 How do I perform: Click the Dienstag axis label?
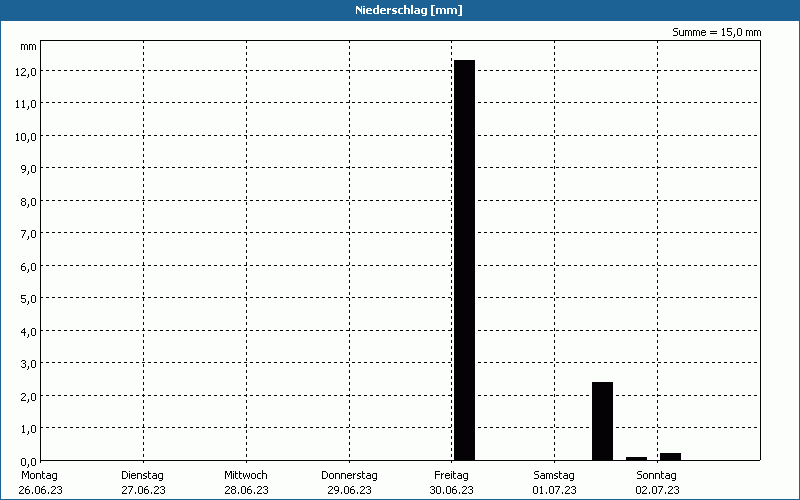point(142,475)
